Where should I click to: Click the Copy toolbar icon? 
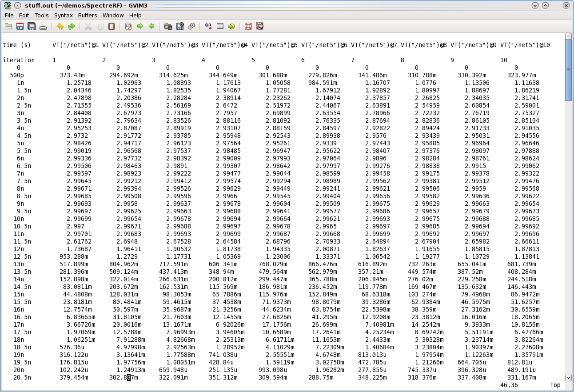pyautogui.click(x=100, y=26)
